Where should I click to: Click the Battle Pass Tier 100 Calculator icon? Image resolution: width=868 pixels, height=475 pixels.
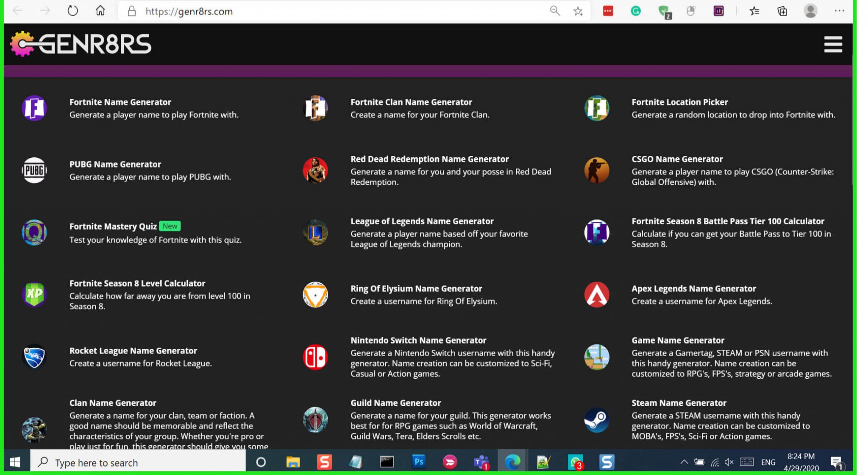(597, 232)
